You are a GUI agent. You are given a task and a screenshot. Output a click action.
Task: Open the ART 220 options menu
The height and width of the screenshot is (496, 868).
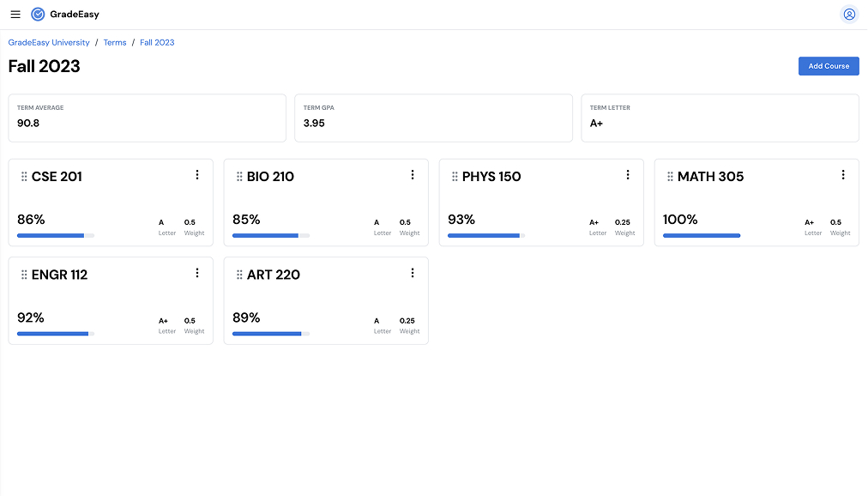click(x=413, y=272)
